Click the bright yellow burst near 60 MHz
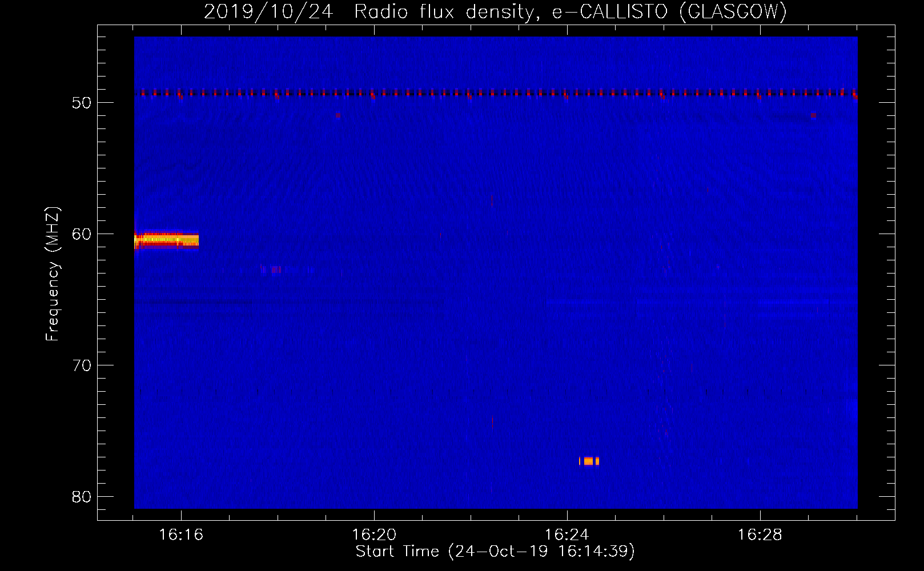924x571 pixels. pyautogui.click(x=166, y=240)
